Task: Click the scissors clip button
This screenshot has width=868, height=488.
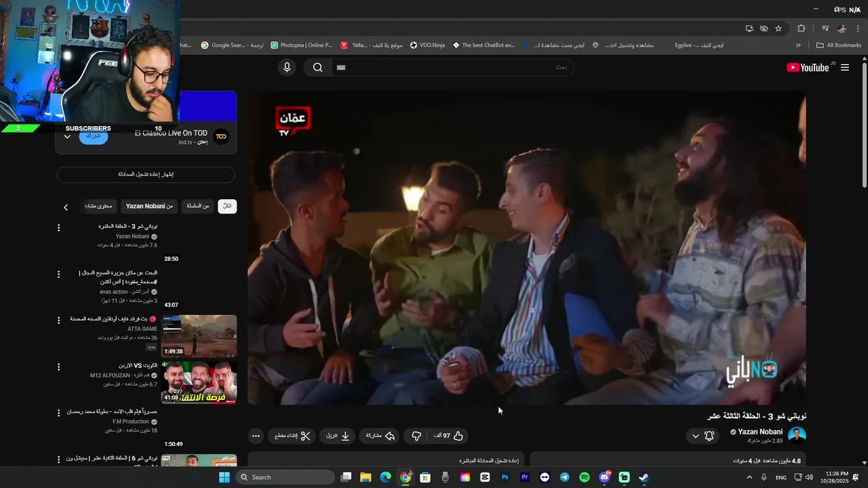Action: click(292, 436)
